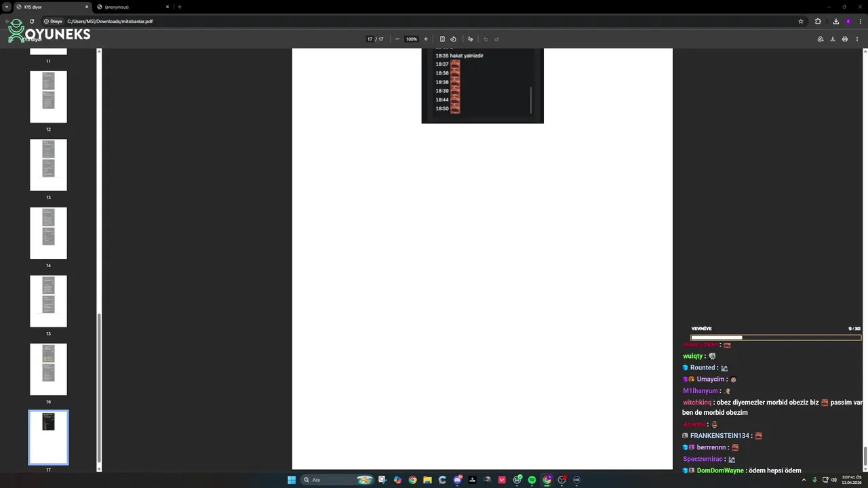The image size is (868, 488).
Task: Click username wuiqty in chat
Action: pos(692,356)
